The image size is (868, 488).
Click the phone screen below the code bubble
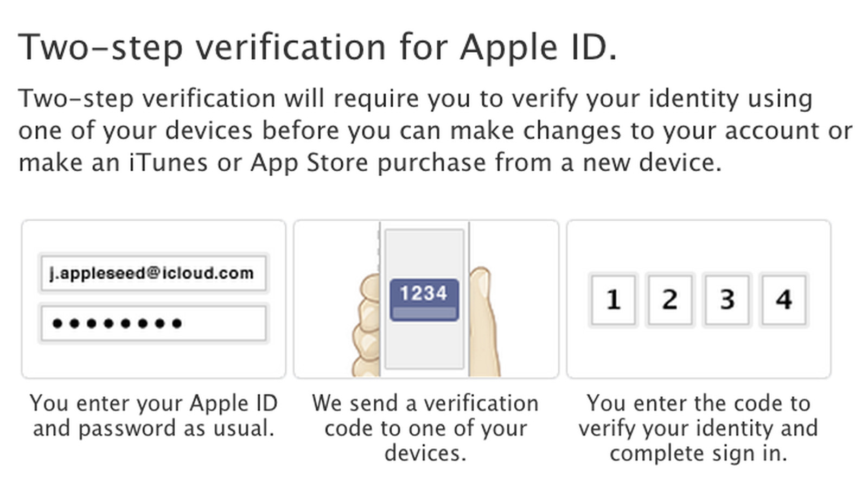pos(424,347)
